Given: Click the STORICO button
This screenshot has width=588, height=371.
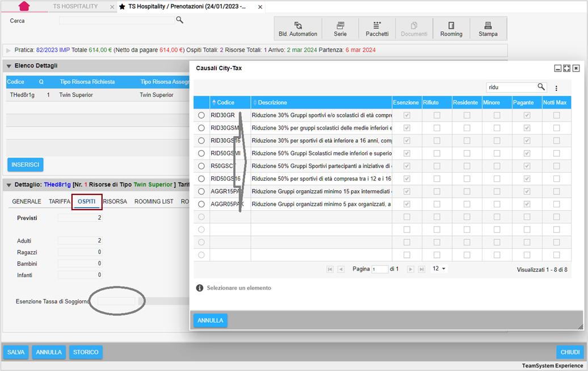Looking at the screenshot, I should (86, 352).
